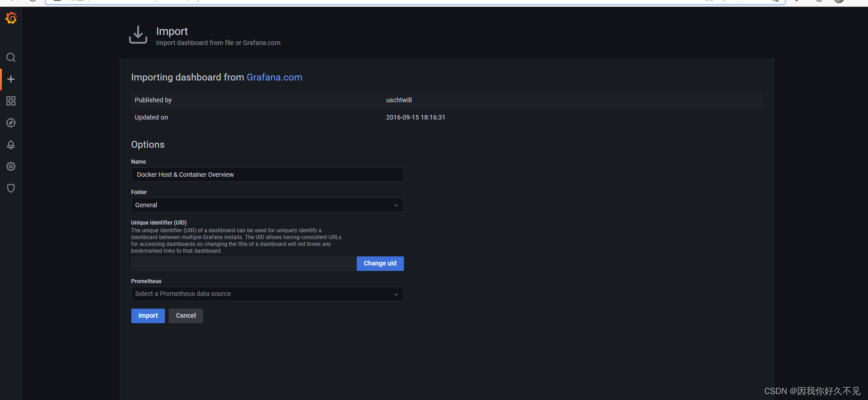Click the Published by label

tap(153, 100)
